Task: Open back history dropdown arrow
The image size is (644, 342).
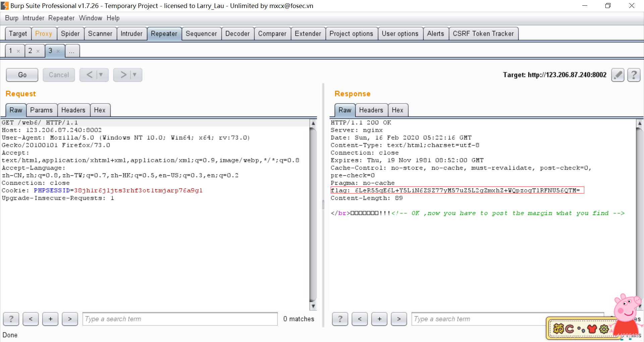Action: coord(101,75)
